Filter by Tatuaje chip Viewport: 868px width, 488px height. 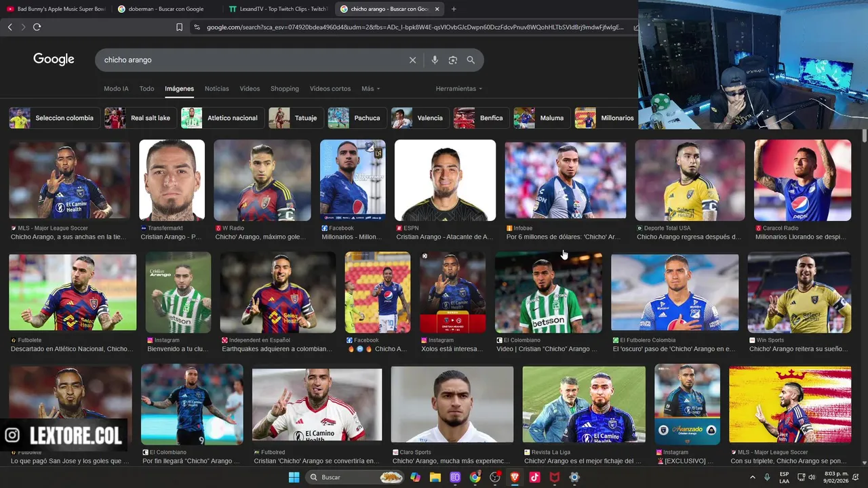coord(296,118)
